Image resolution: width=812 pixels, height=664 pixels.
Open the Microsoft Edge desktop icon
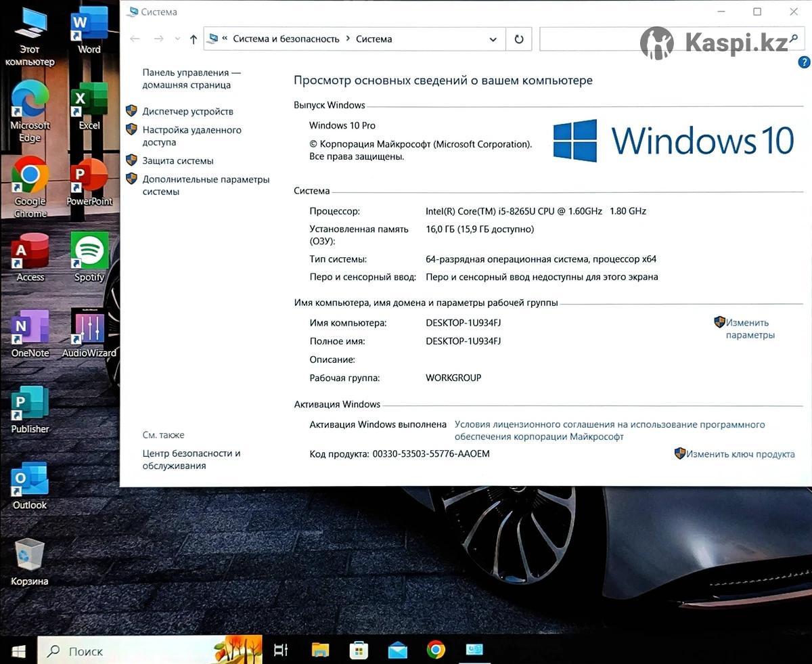coord(30,112)
